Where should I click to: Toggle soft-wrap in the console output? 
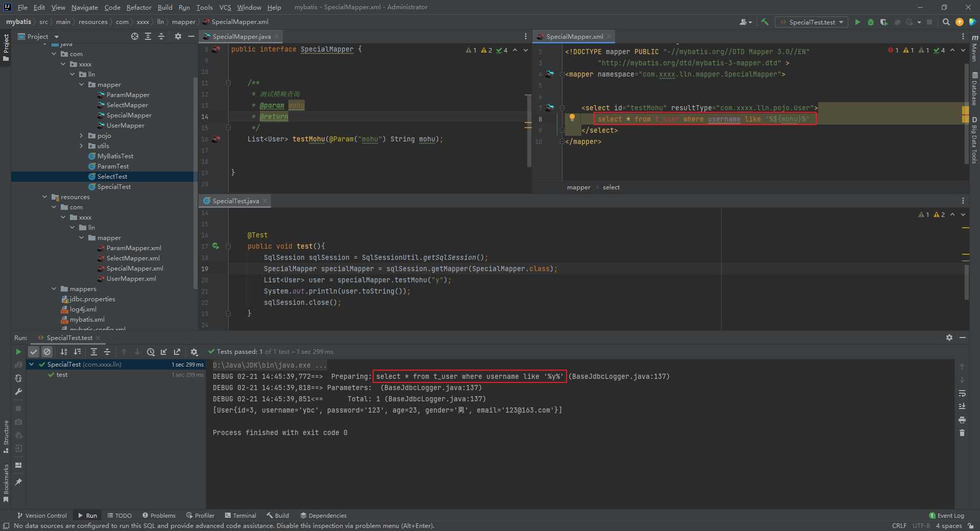click(x=962, y=393)
